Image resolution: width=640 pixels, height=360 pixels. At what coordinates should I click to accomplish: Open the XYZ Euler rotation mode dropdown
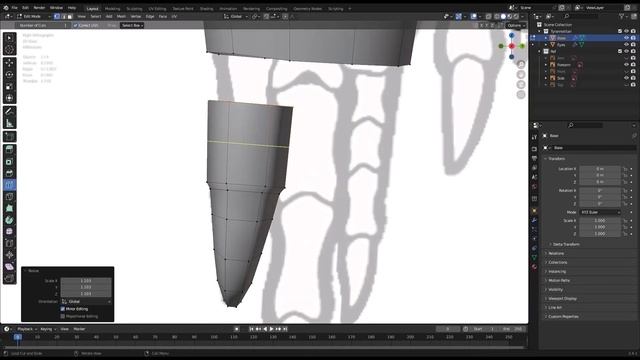tap(600, 212)
